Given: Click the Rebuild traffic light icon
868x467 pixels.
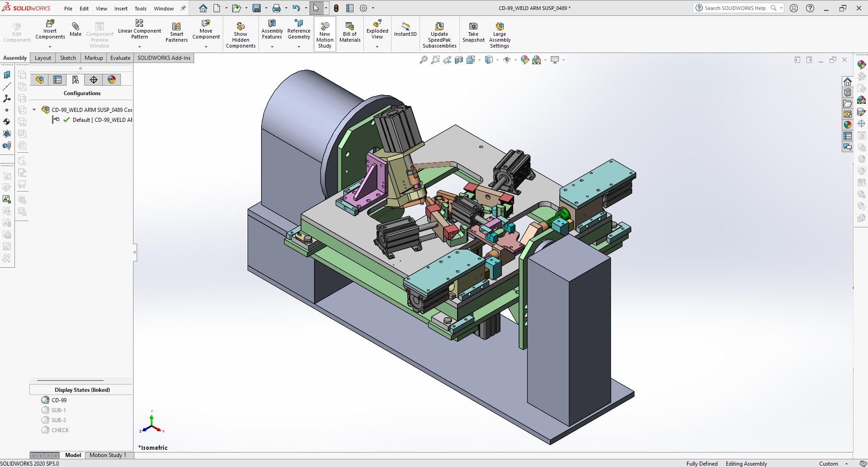Looking at the screenshot, I should click(x=336, y=8).
